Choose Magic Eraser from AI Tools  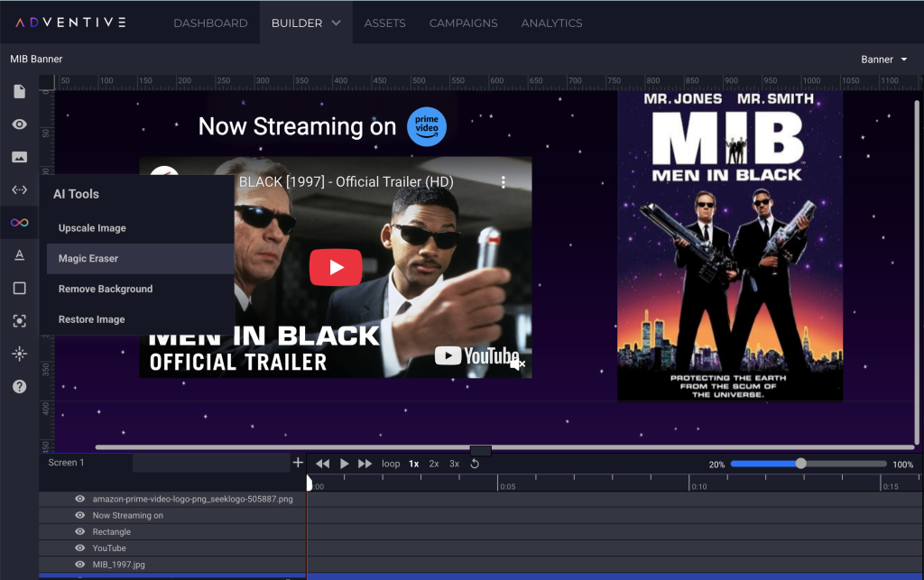click(x=140, y=259)
